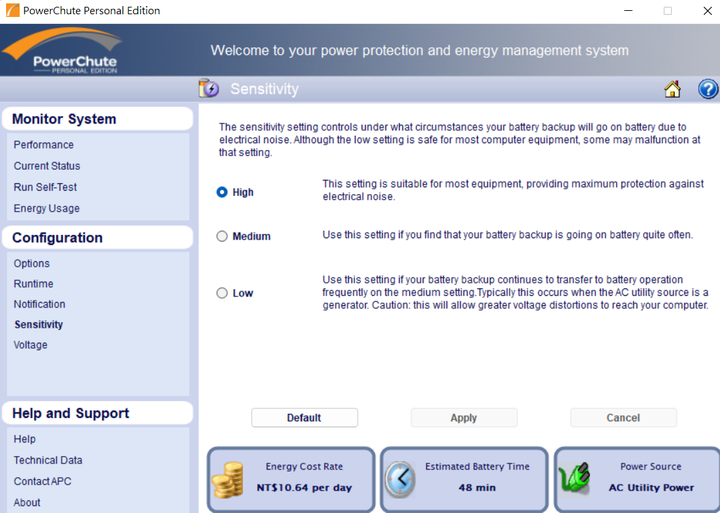The height and width of the screenshot is (513, 720).
Task: Open the About page
Action: click(x=27, y=502)
